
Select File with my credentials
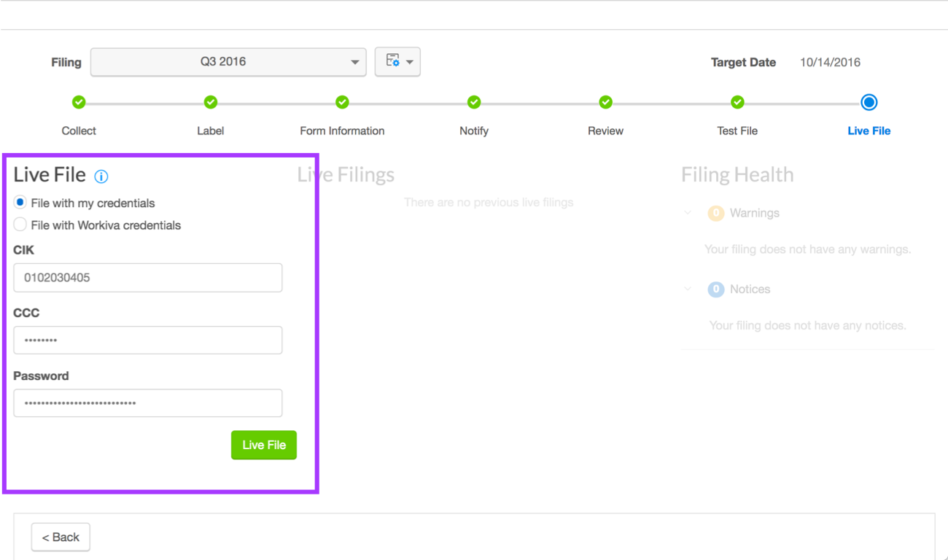tap(20, 203)
